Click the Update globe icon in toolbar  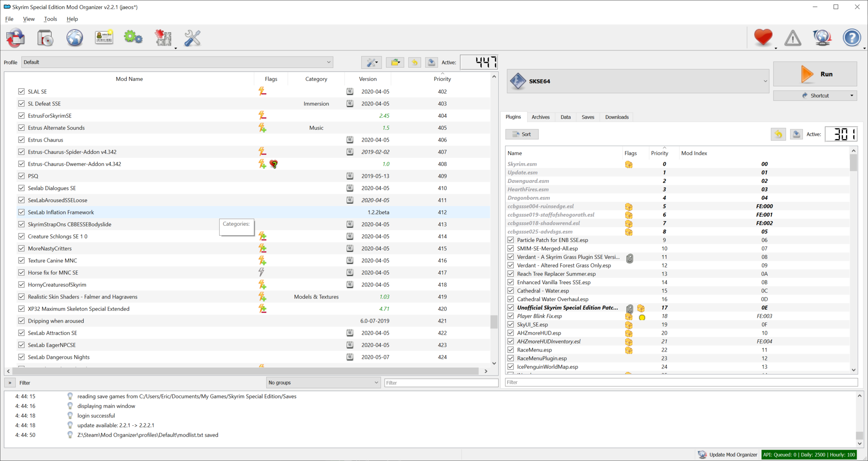click(x=822, y=38)
